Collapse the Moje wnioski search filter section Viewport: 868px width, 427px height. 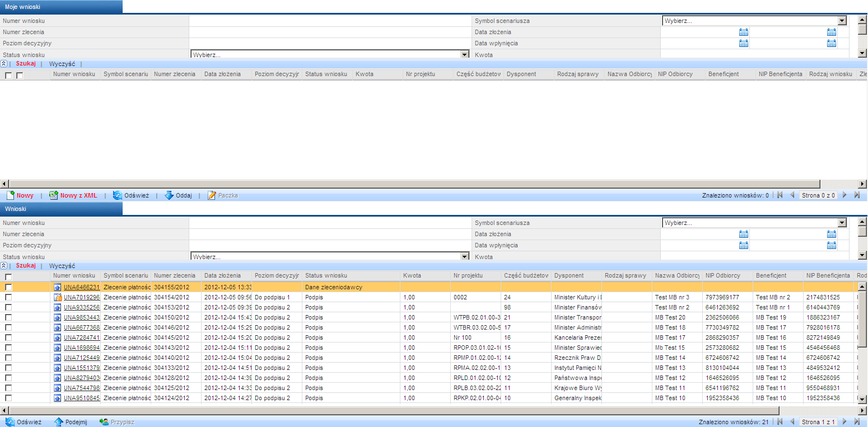(4, 64)
